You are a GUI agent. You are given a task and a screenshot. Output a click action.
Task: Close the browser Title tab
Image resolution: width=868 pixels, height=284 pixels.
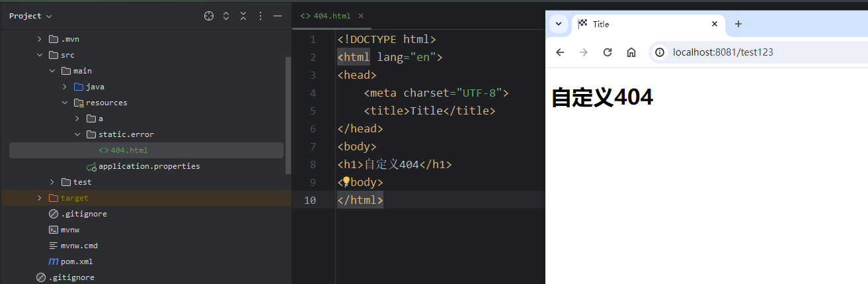pos(714,24)
